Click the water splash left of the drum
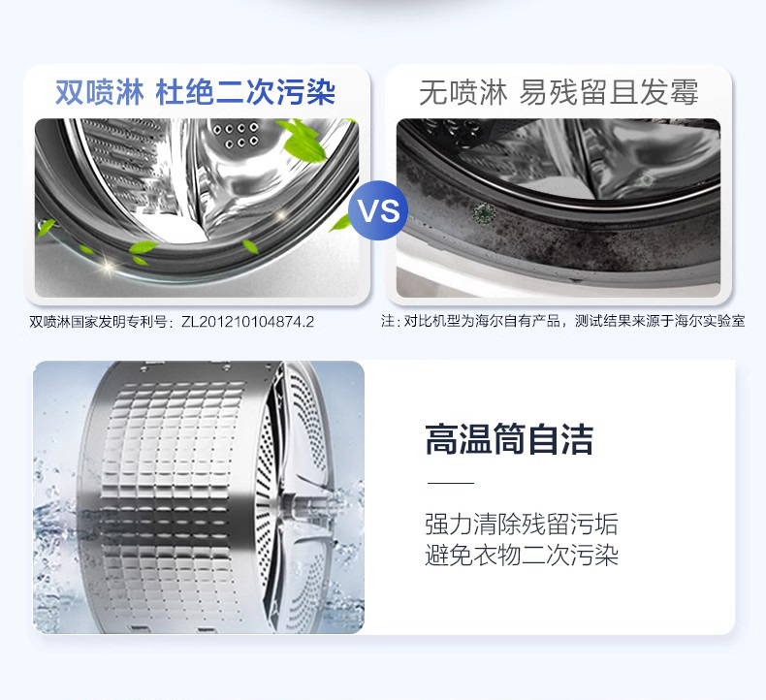This screenshot has width=766, height=700. tap(51, 518)
